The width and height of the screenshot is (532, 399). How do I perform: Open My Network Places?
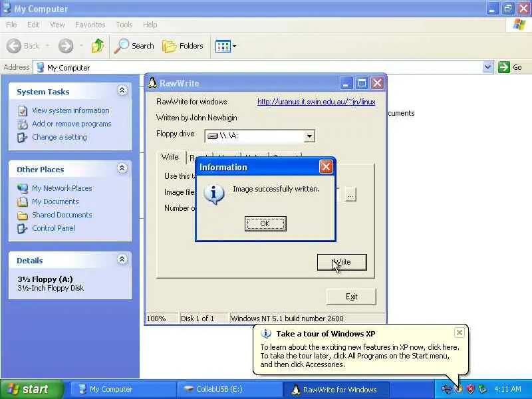pos(62,188)
